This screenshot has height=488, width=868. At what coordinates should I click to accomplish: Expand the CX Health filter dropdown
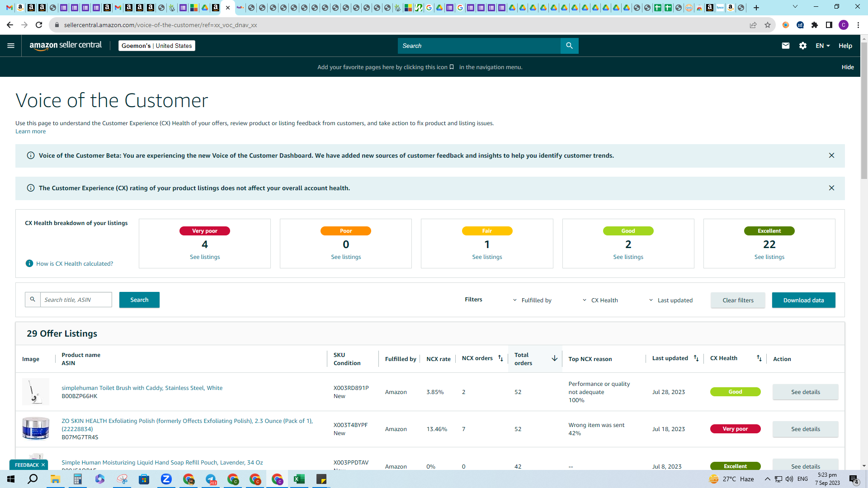pos(600,300)
